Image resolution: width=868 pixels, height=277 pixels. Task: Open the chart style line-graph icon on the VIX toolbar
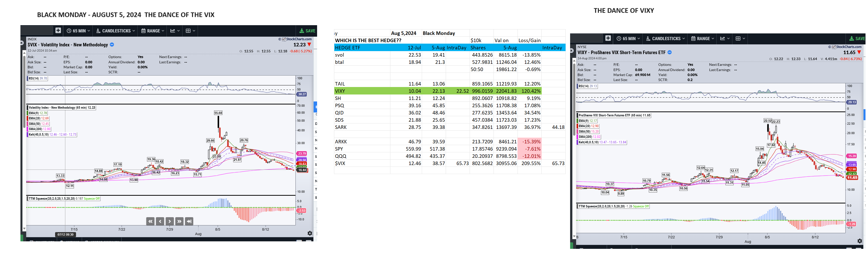pos(173,30)
